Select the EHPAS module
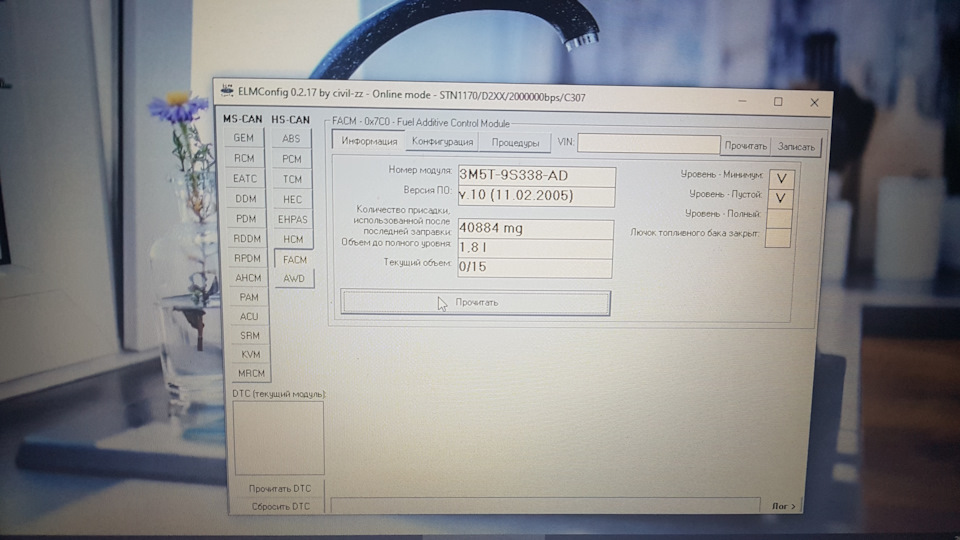Viewport: 960px width, 540px height. point(293,219)
